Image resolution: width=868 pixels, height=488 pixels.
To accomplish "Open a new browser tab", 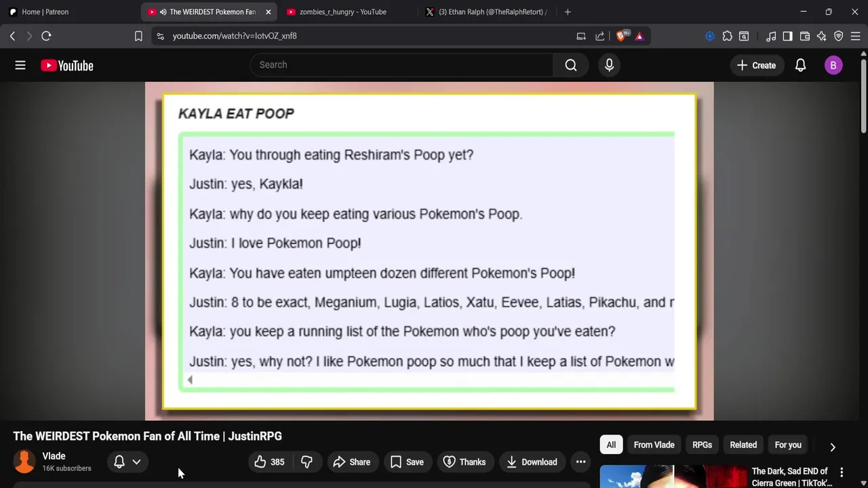I will click(x=568, y=12).
